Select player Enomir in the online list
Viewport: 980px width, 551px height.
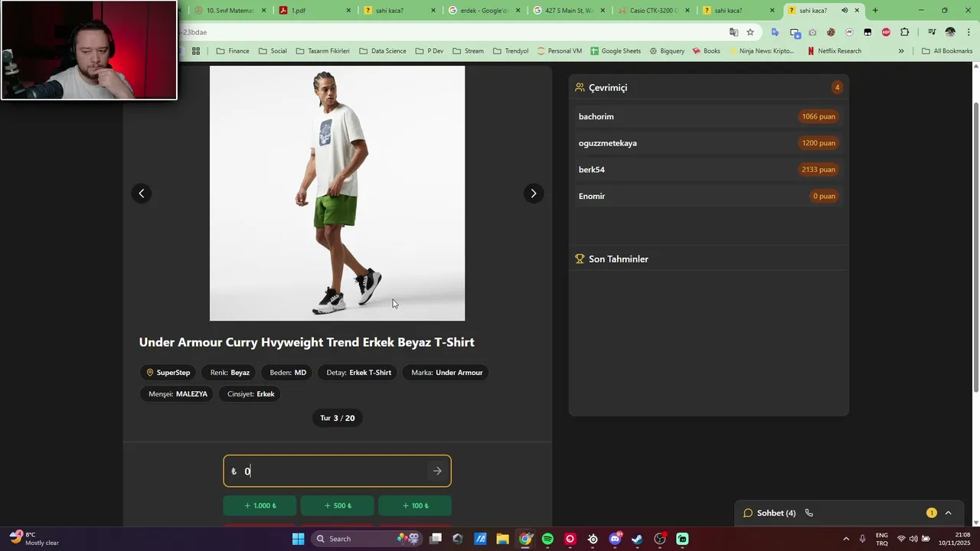[x=708, y=196]
